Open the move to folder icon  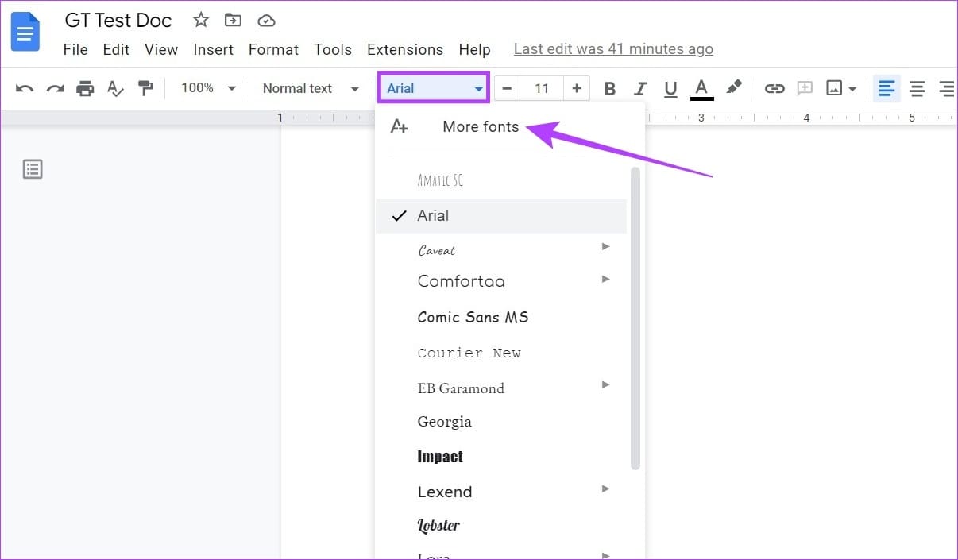click(x=233, y=20)
